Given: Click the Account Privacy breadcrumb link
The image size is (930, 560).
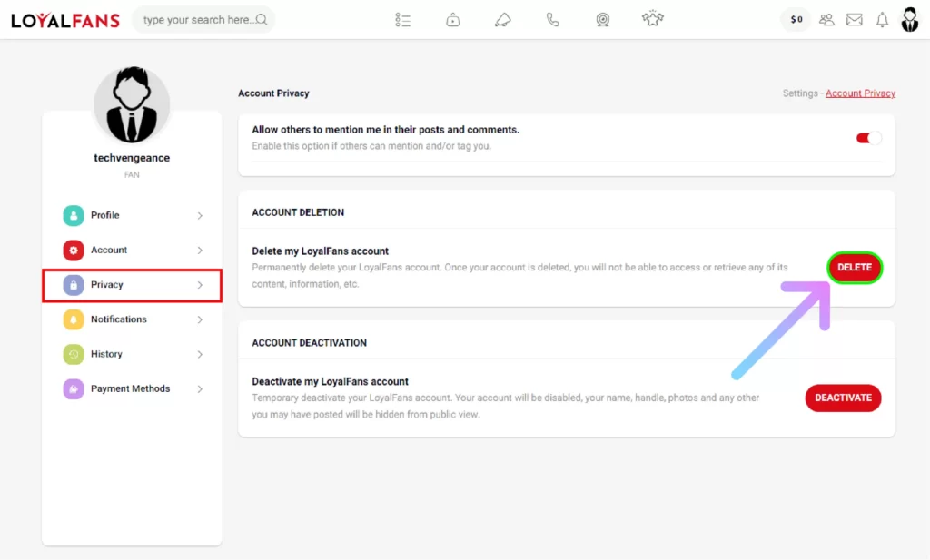Looking at the screenshot, I should pos(860,93).
